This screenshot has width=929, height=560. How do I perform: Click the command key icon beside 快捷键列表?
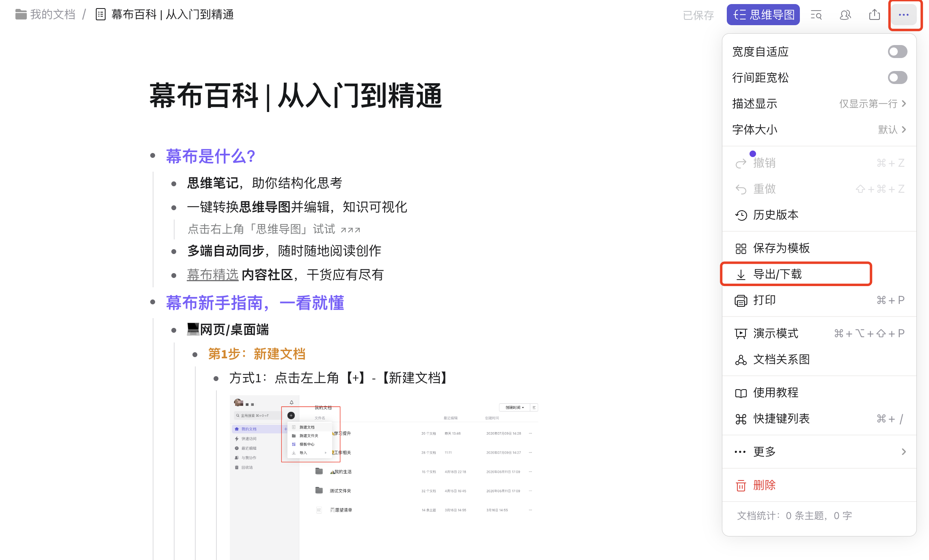tap(741, 419)
